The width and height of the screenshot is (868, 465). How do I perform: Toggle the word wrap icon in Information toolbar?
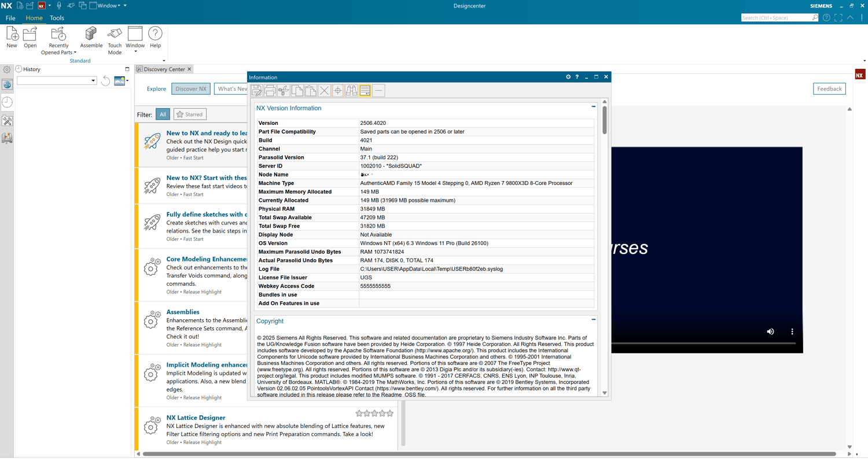(365, 91)
